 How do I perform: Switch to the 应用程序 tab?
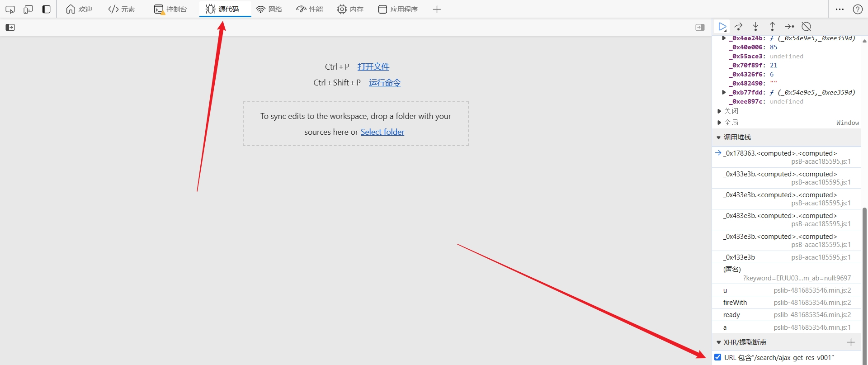click(398, 9)
